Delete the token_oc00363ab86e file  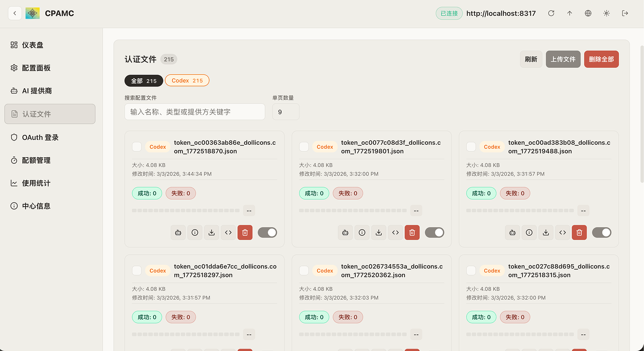(245, 232)
